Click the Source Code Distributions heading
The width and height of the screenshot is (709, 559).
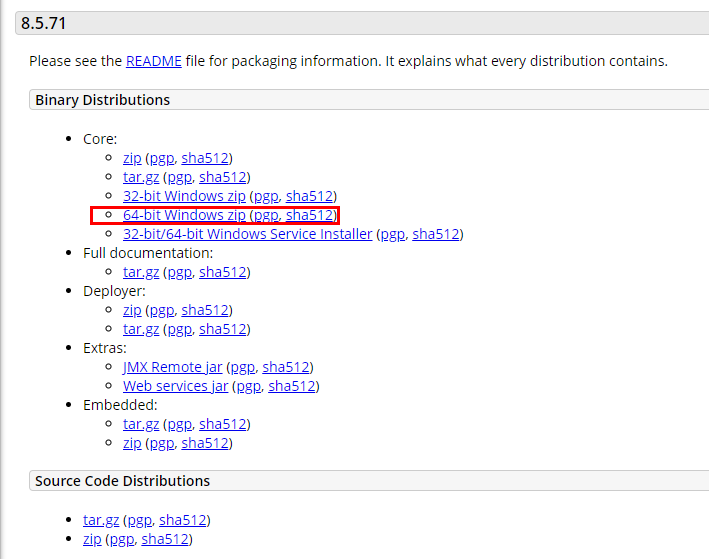click(x=123, y=481)
